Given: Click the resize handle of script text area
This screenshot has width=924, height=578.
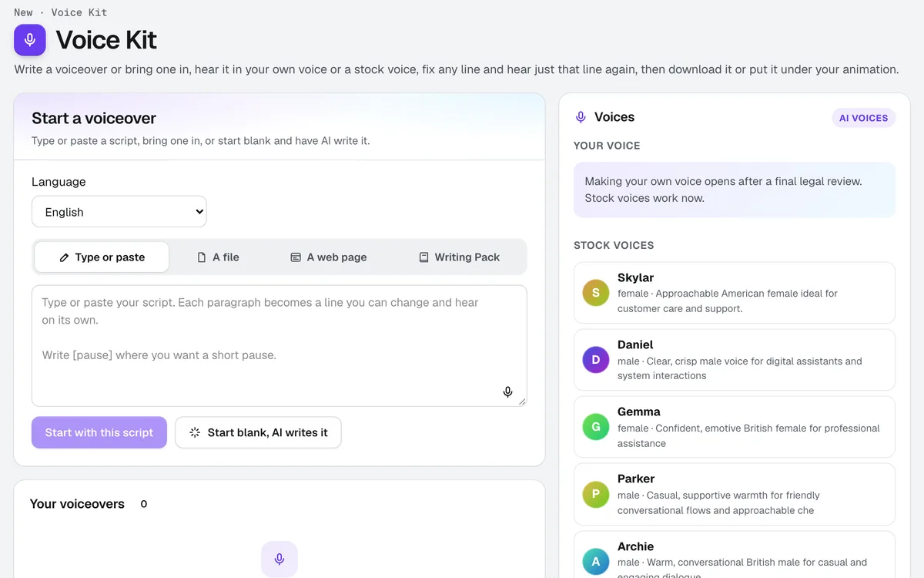Looking at the screenshot, I should coord(523,402).
